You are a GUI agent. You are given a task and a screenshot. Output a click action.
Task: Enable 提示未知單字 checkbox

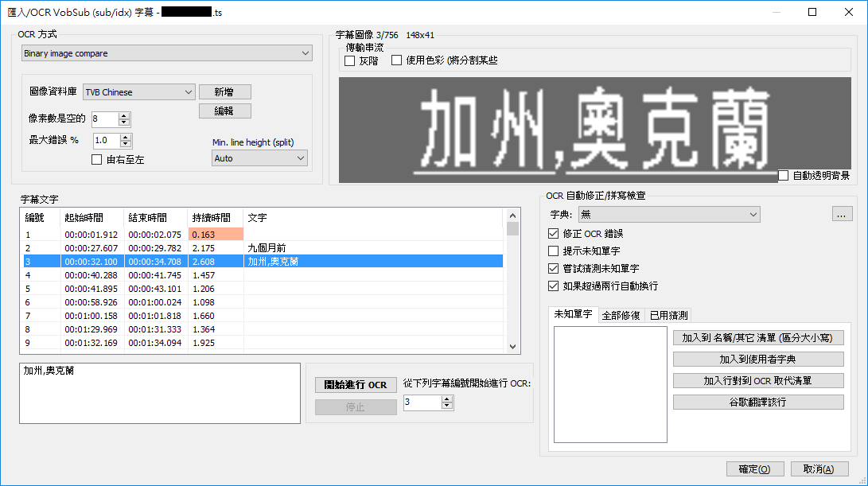point(553,251)
